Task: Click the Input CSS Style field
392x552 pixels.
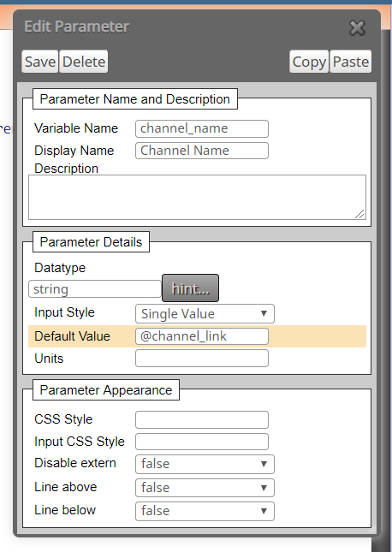Action: click(x=202, y=442)
